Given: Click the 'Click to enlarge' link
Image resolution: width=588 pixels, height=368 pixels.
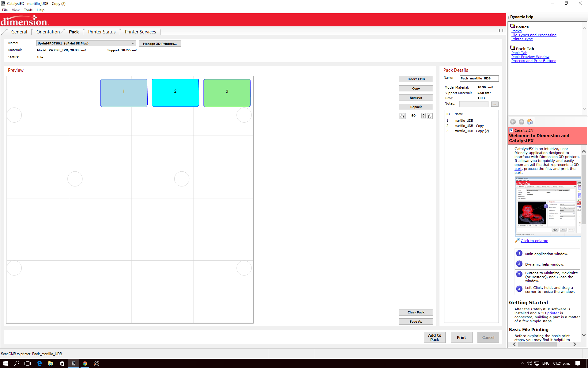Looking at the screenshot, I should point(534,241).
